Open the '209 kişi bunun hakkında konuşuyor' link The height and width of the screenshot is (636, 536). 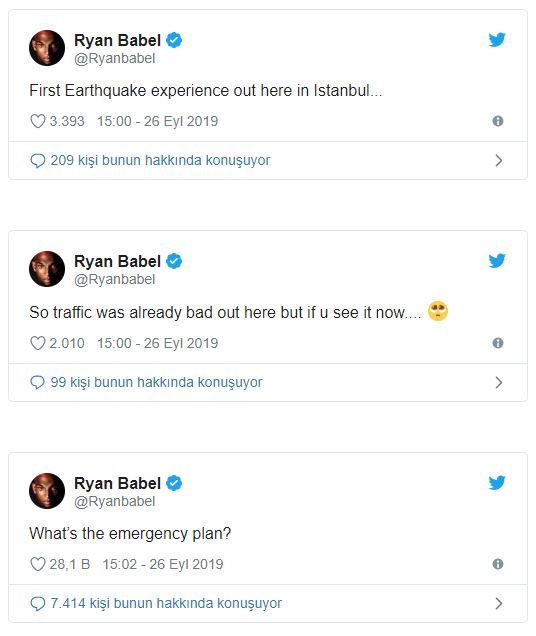pos(160,160)
